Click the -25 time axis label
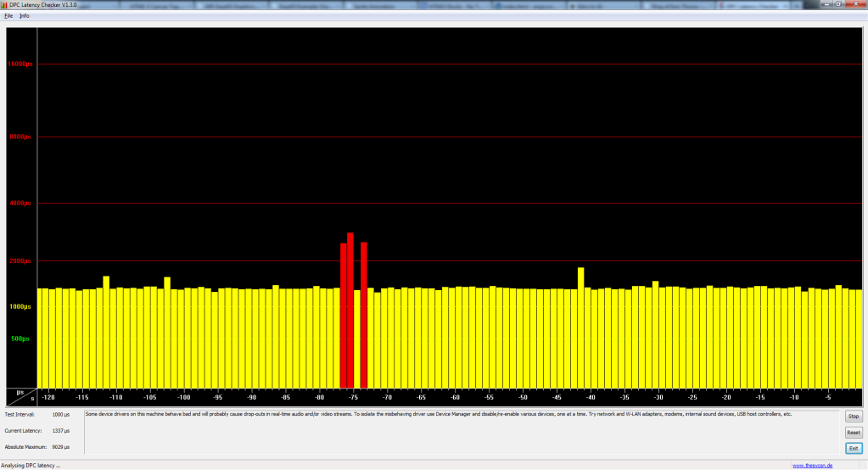This screenshot has width=868, height=470. 692,398
